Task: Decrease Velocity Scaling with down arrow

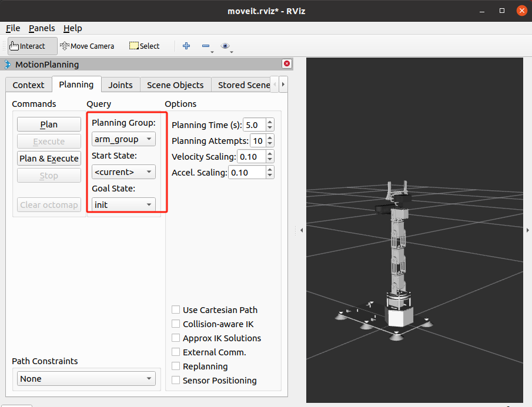Action: pyautogui.click(x=270, y=160)
